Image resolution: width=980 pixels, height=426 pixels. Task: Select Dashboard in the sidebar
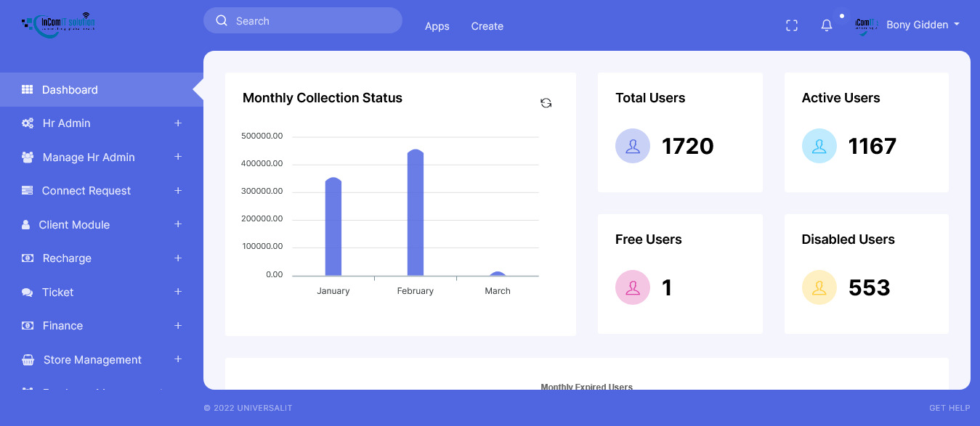70,90
